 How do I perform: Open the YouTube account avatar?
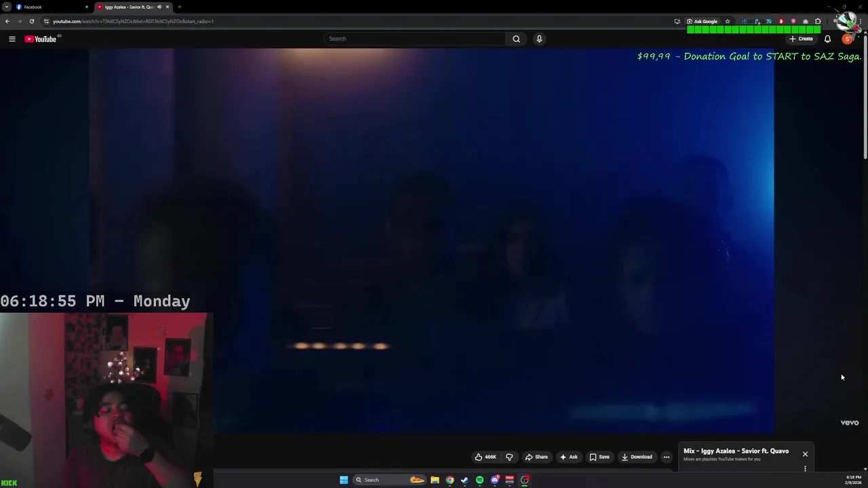click(847, 39)
